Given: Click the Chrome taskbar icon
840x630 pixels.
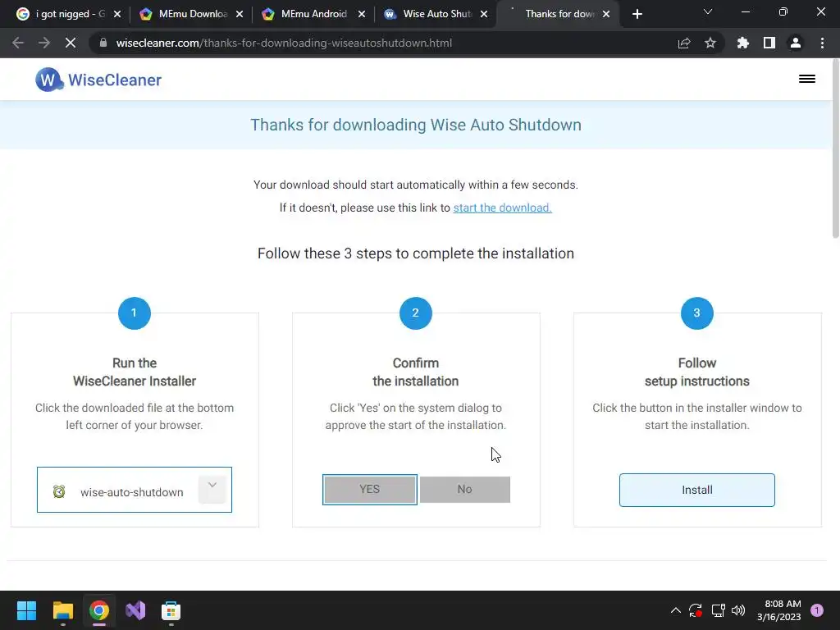Looking at the screenshot, I should click(99, 610).
